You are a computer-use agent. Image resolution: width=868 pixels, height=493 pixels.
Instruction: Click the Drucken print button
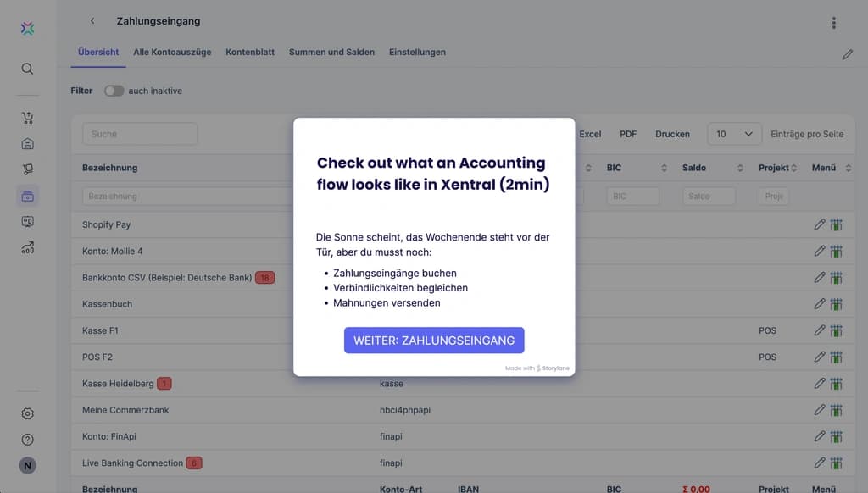[672, 134]
